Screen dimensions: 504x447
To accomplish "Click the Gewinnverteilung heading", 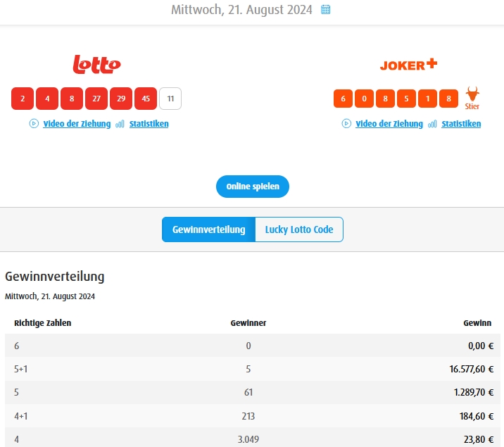I will click(55, 277).
